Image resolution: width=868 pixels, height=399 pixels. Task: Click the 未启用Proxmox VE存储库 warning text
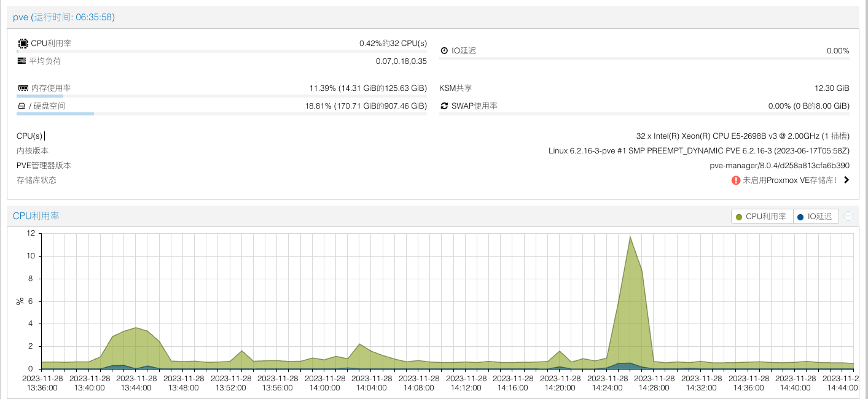[x=790, y=180]
